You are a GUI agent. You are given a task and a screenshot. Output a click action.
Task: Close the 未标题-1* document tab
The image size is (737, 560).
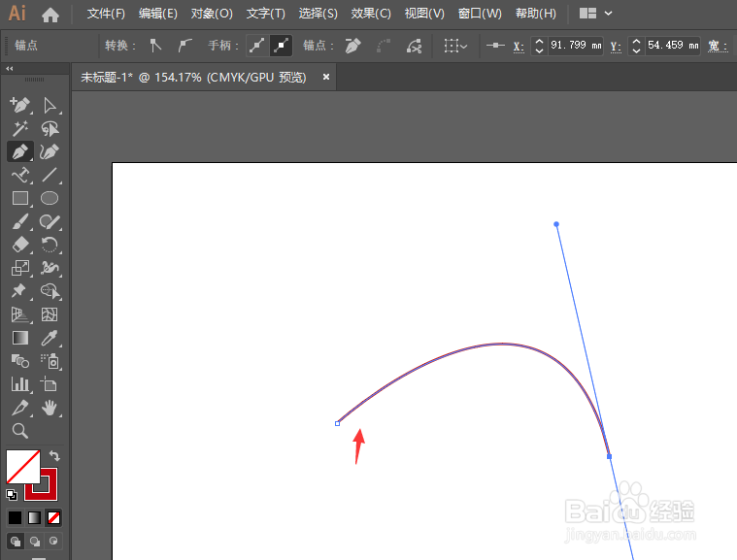(x=326, y=77)
